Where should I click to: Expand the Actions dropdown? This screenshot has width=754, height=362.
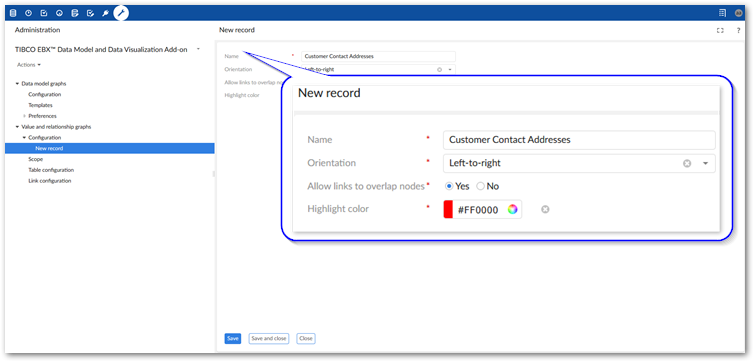pos(29,65)
